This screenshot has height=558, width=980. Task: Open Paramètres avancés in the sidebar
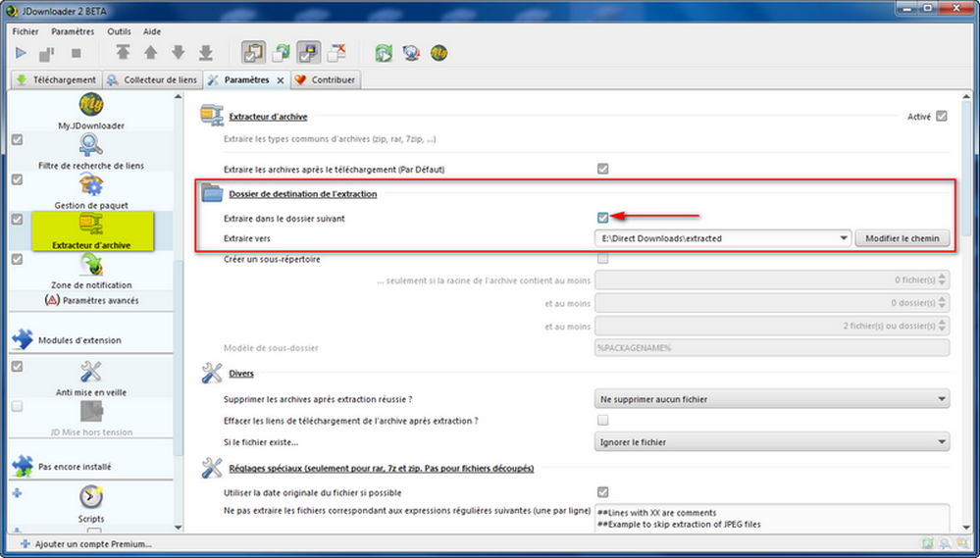(91, 300)
